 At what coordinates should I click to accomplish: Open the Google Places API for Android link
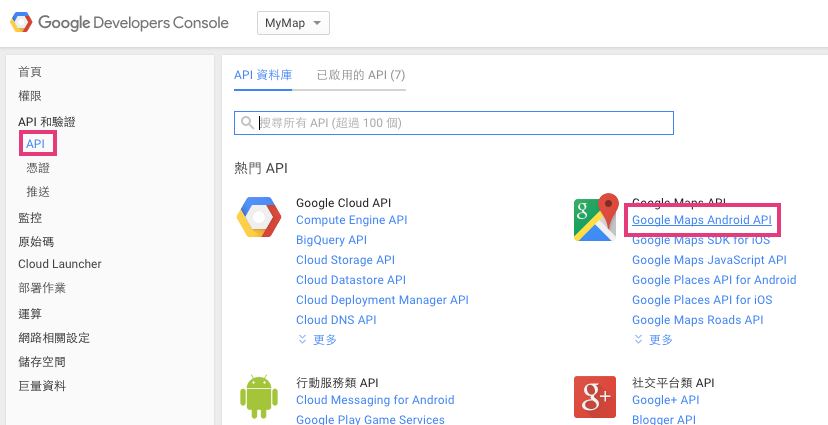pyautogui.click(x=714, y=280)
